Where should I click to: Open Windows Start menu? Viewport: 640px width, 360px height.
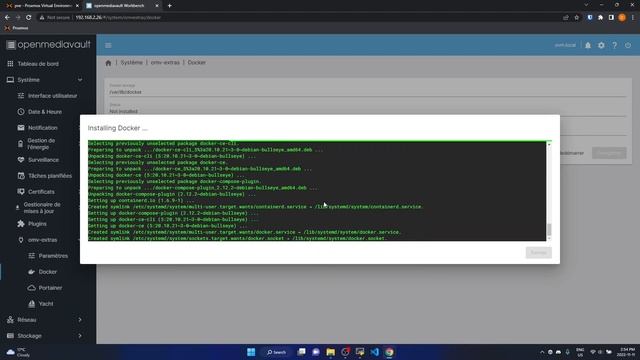pyautogui.click(x=251, y=352)
